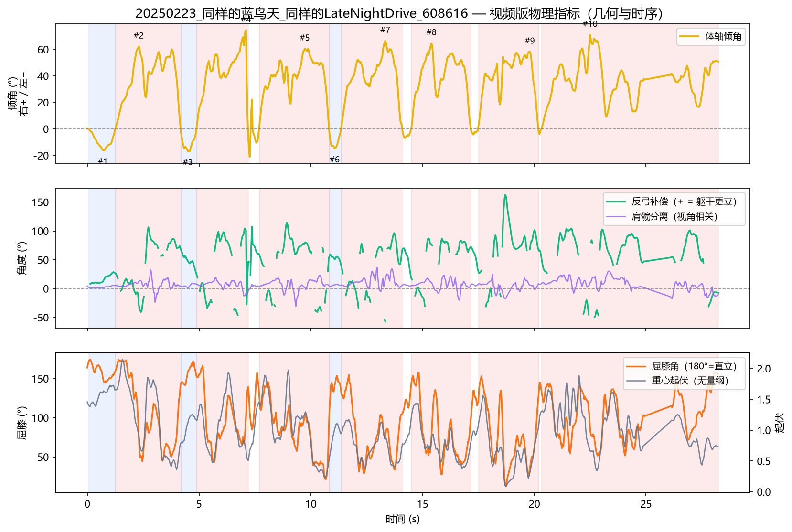Click the 40 tick on the 倾角 axis
The height and width of the screenshot is (532, 792).
click(x=43, y=76)
